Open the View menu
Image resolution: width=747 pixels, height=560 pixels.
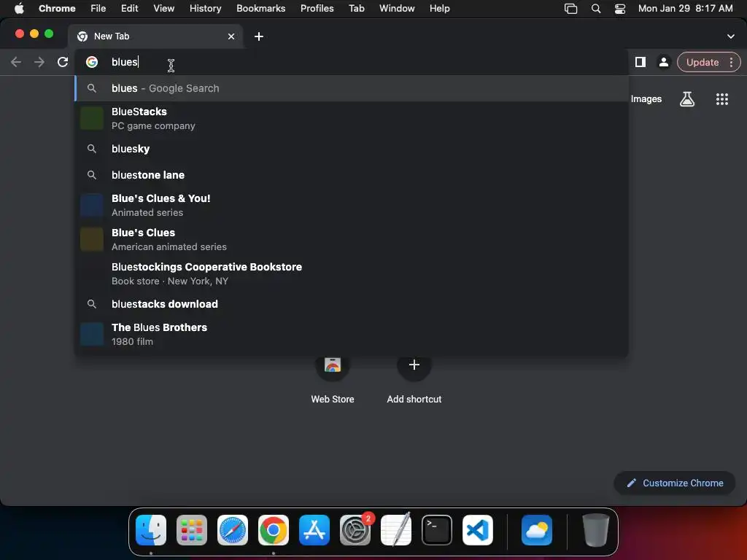coord(163,8)
